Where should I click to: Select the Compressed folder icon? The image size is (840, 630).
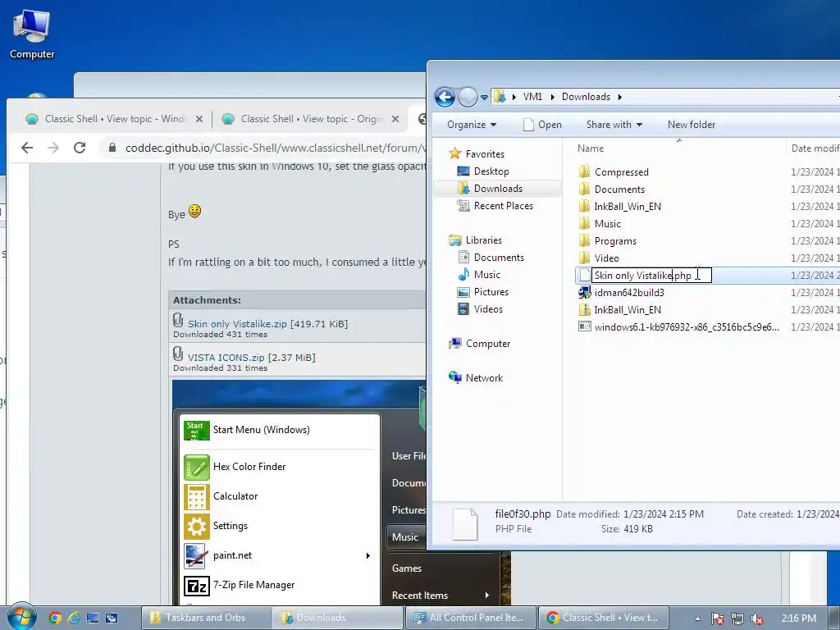[x=584, y=172]
